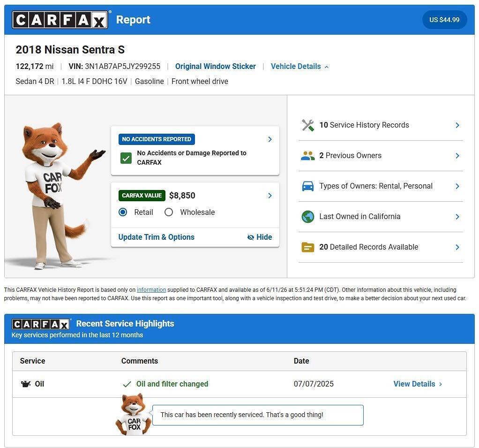
Task: Open the 20 Detailed Records Available chevron
Action: pos(457,247)
